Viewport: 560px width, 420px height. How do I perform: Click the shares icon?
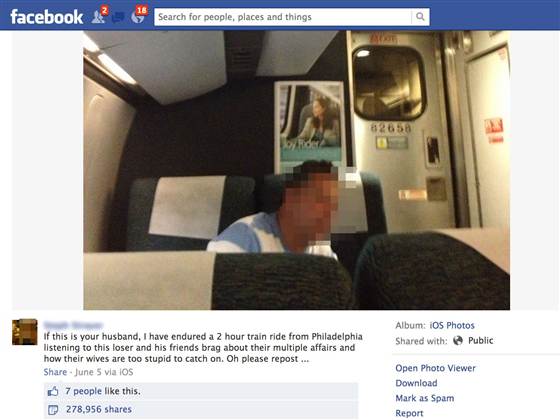click(x=53, y=410)
